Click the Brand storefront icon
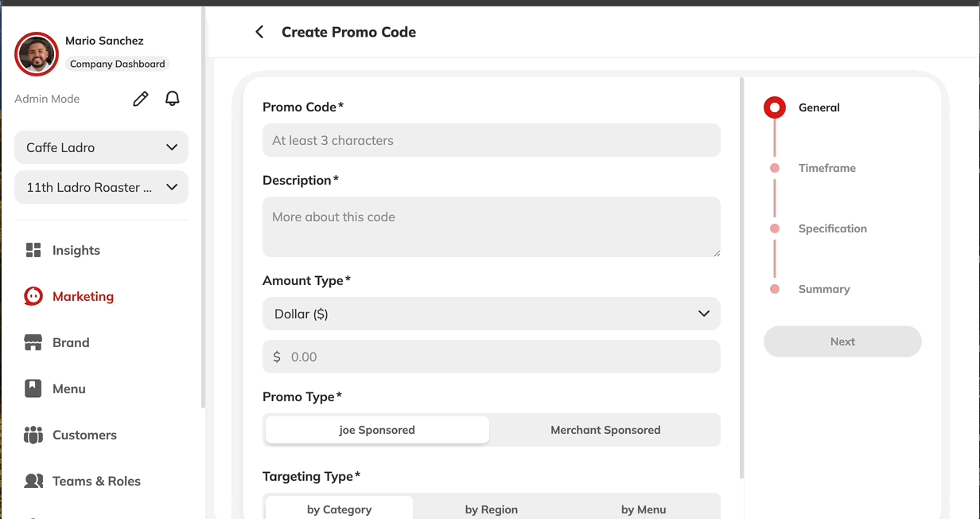Screen dimensions: 980x519 (x=33, y=342)
